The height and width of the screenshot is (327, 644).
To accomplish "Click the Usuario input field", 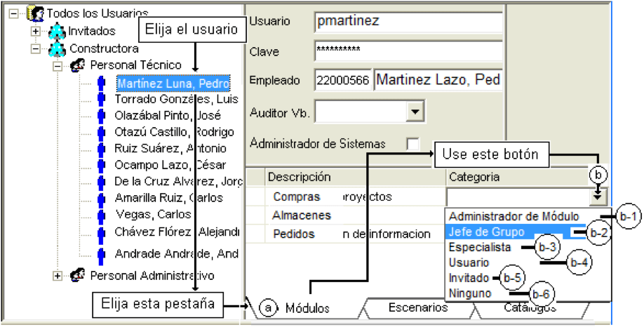I will [x=408, y=22].
